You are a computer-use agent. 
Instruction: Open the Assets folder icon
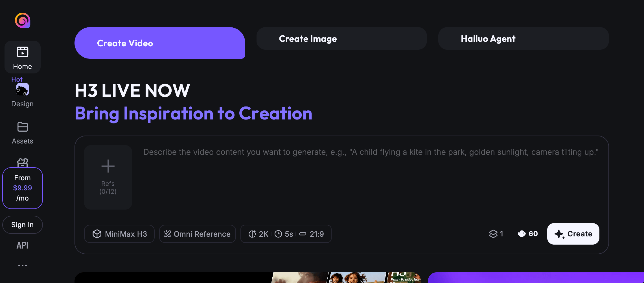click(x=23, y=127)
